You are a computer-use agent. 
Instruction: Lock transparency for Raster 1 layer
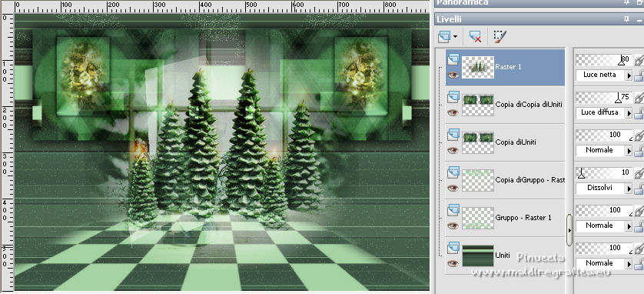click(639, 75)
